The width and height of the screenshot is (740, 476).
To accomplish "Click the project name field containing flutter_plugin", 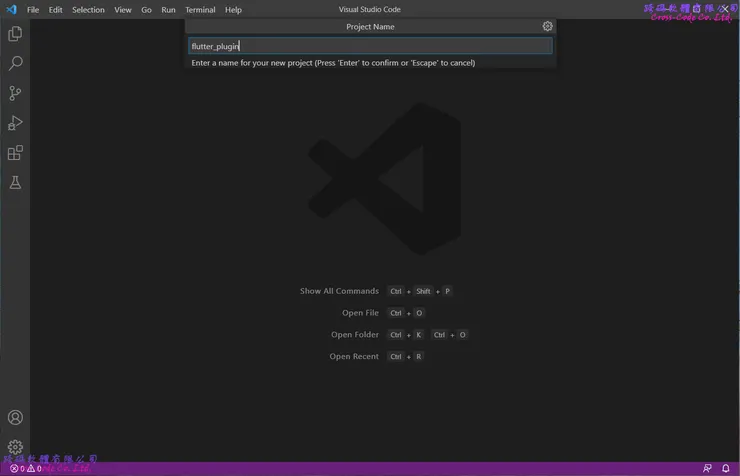I will tap(370, 46).
